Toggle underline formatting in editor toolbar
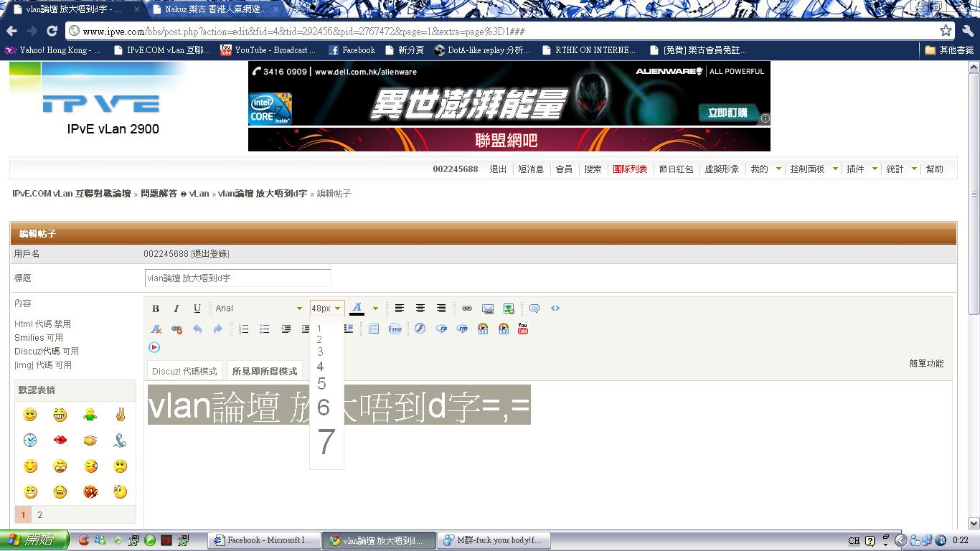 [197, 309]
